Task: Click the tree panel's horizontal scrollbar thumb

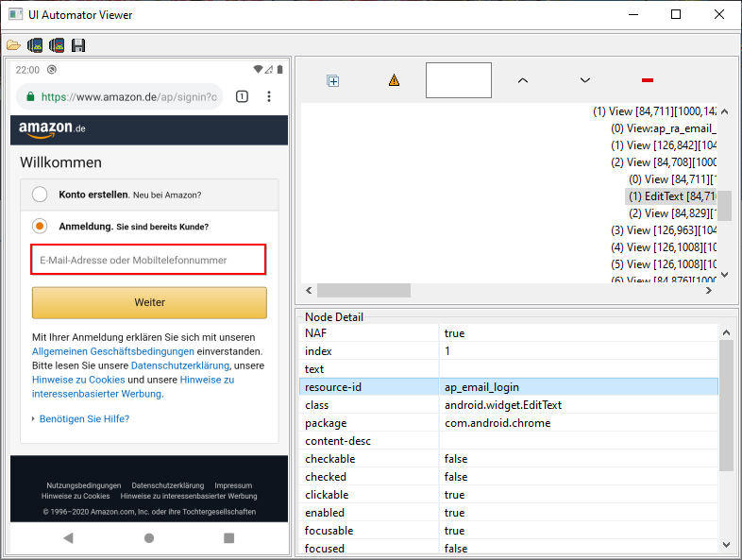Action: point(363,290)
